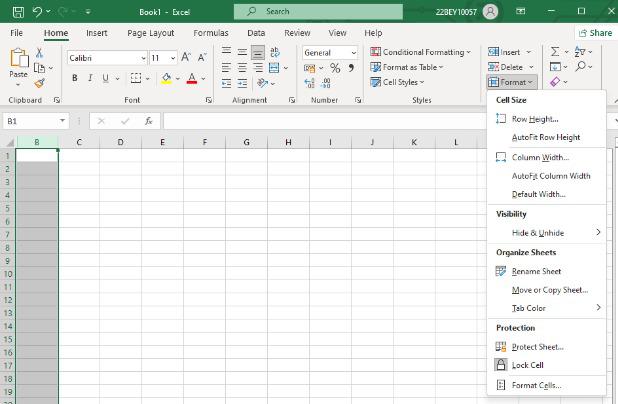The height and width of the screenshot is (404, 618).
Task: Apply fill color bucket icon
Action: pyautogui.click(x=166, y=78)
